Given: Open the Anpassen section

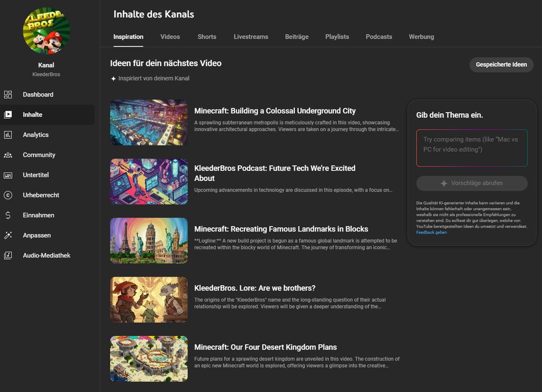Looking at the screenshot, I should click(47, 235).
